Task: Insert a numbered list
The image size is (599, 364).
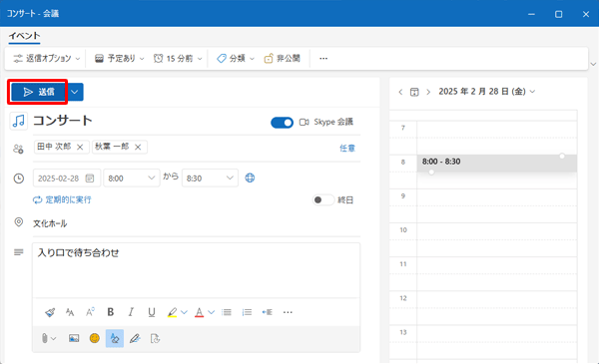Action: tap(247, 312)
